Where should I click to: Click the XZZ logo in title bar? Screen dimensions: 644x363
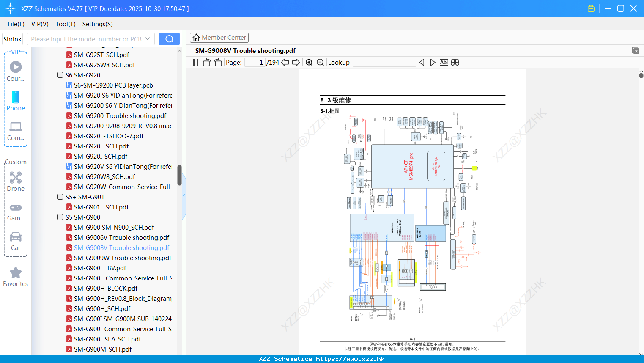point(10,8)
